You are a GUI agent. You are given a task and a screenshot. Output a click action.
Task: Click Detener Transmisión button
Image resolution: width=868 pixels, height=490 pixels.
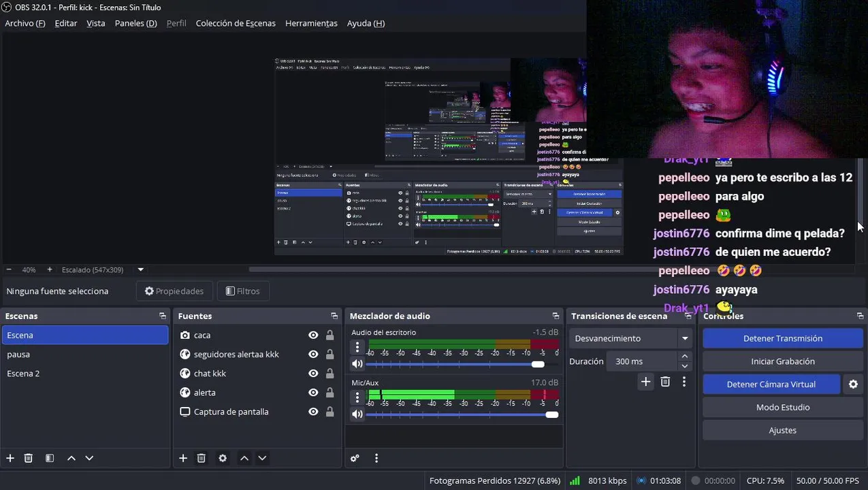[783, 338]
